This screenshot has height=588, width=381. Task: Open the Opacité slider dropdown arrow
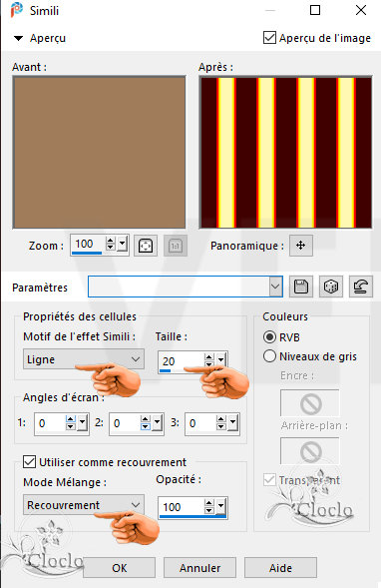coord(221,506)
